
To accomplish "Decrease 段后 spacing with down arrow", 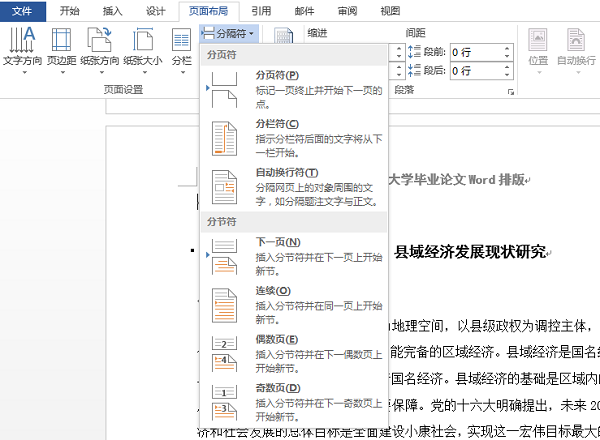I will click(x=507, y=75).
